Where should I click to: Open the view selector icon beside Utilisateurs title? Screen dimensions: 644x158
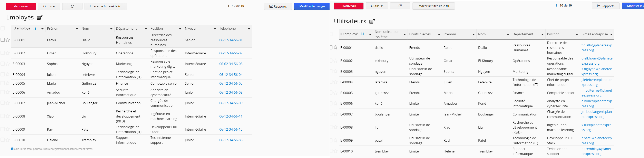[372, 21]
